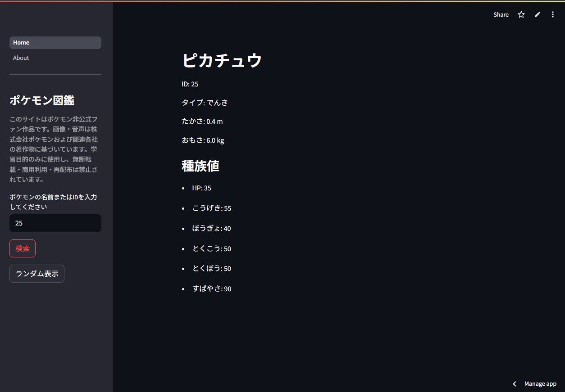565x392 pixels.
Task: Focus the Pokémon name or ID input
Action: (x=55, y=223)
